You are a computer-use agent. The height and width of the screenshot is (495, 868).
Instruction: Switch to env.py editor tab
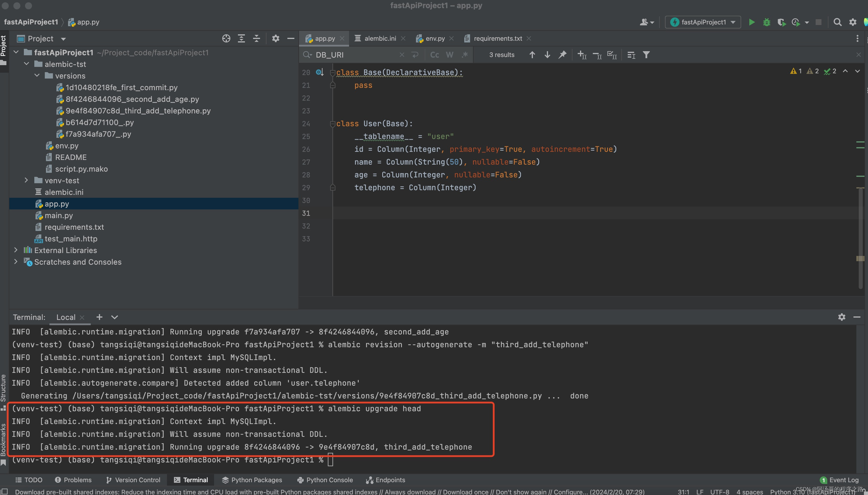pyautogui.click(x=435, y=38)
